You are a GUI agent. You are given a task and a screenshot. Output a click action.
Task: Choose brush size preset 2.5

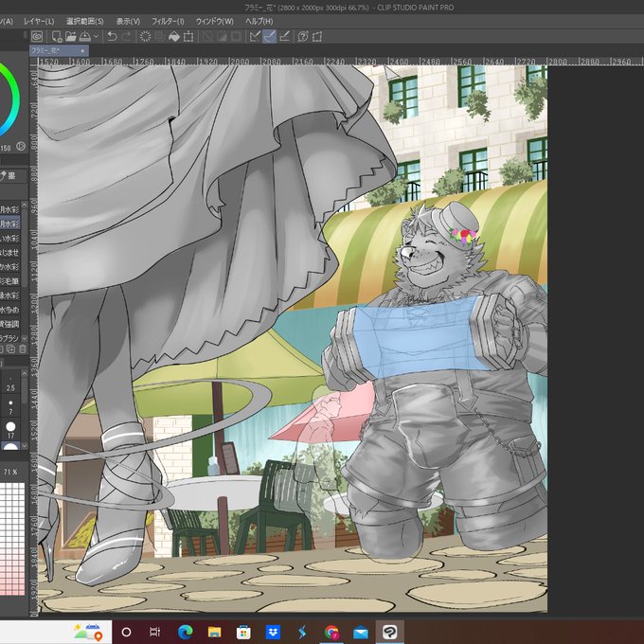pyautogui.click(x=10, y=384)
